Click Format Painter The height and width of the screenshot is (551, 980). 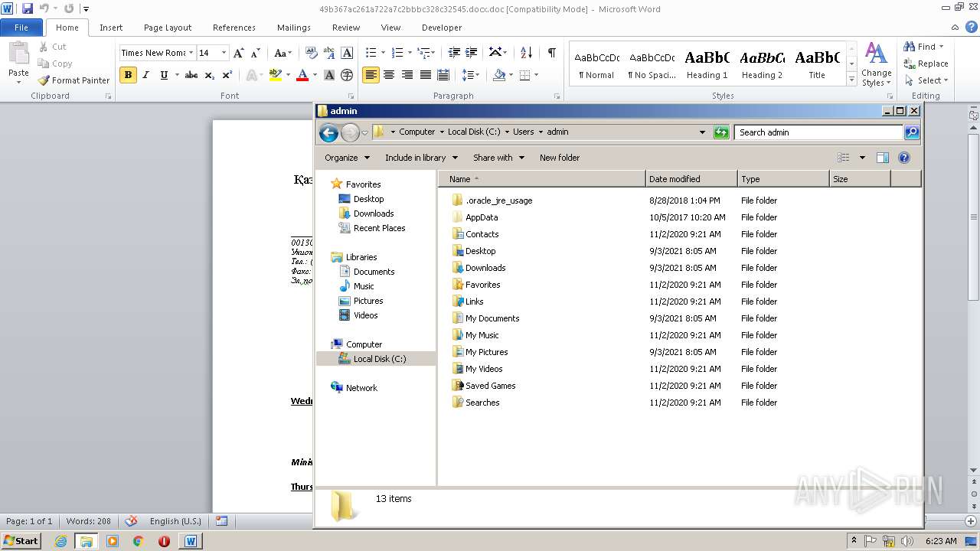74,80
